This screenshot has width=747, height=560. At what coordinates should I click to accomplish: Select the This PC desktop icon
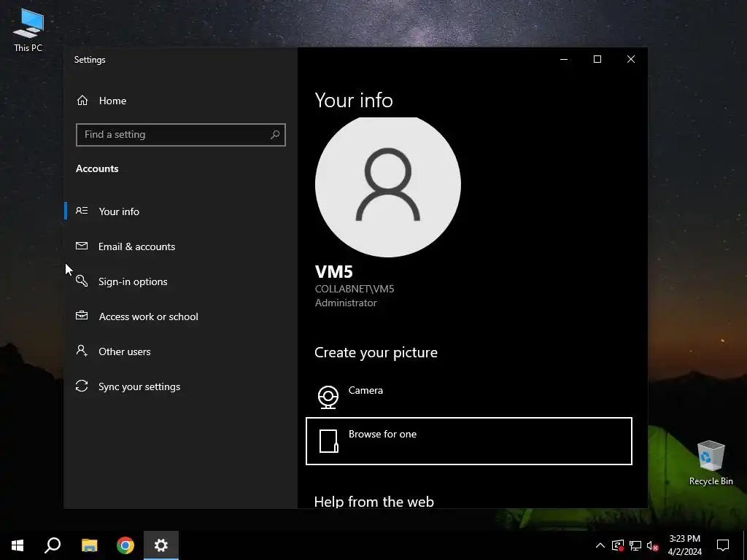(28, 30)
